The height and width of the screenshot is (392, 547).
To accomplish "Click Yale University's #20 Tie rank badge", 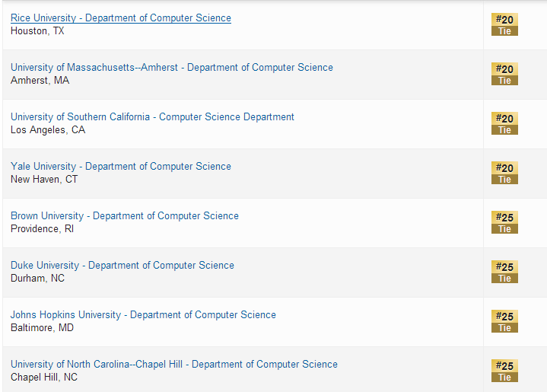I will tap(504, 173).
